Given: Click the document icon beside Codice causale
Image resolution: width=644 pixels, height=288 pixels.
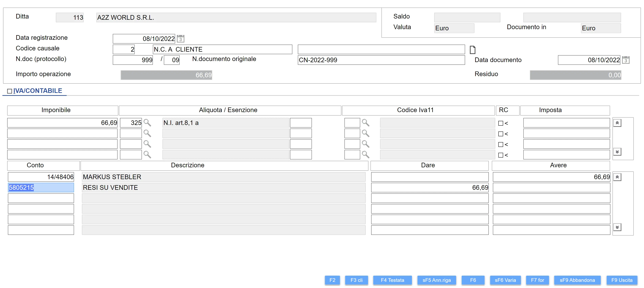Looking at the screenshot, I should [x=472, y=50].
